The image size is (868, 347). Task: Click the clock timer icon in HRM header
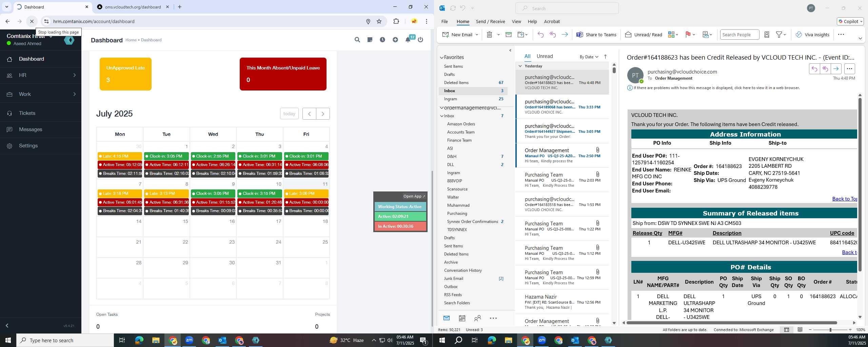[x=382, y=40]
